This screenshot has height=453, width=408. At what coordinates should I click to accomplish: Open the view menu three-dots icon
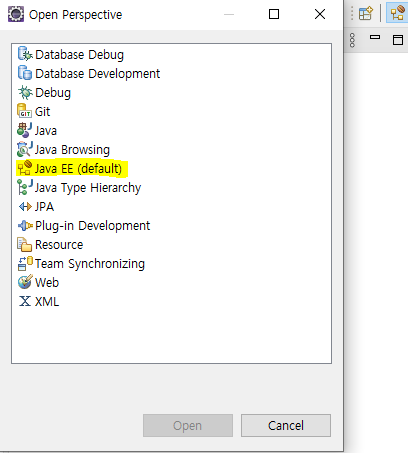[352, 40]
